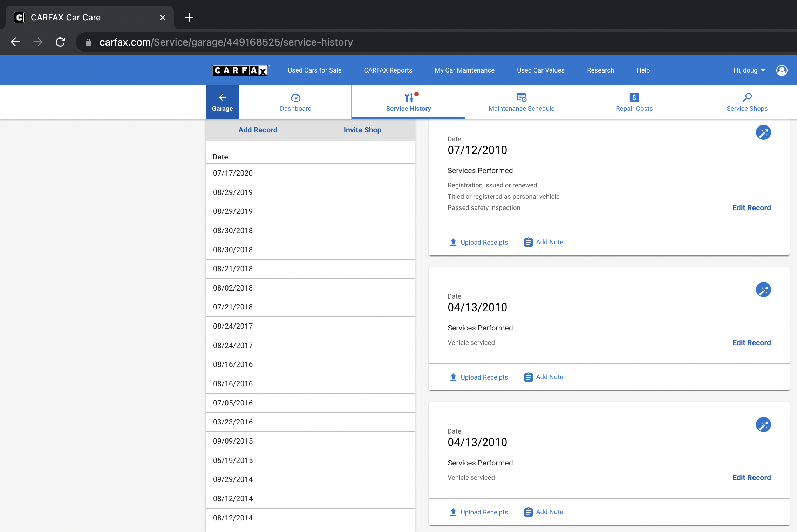Click Add Note on last 04/13/2010 card

pyautogui.click(x=544, y=512)
